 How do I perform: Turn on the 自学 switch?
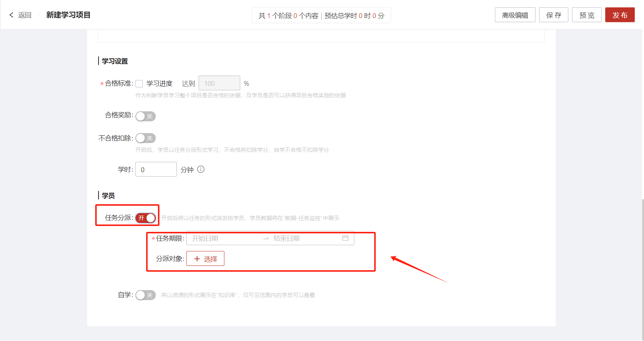pyautogui.click(x=145, y=295)
